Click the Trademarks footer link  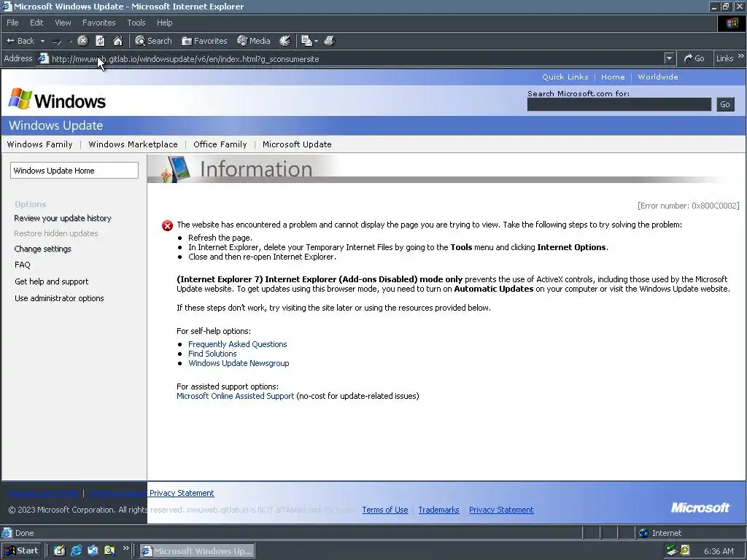[x=438, y=510]
